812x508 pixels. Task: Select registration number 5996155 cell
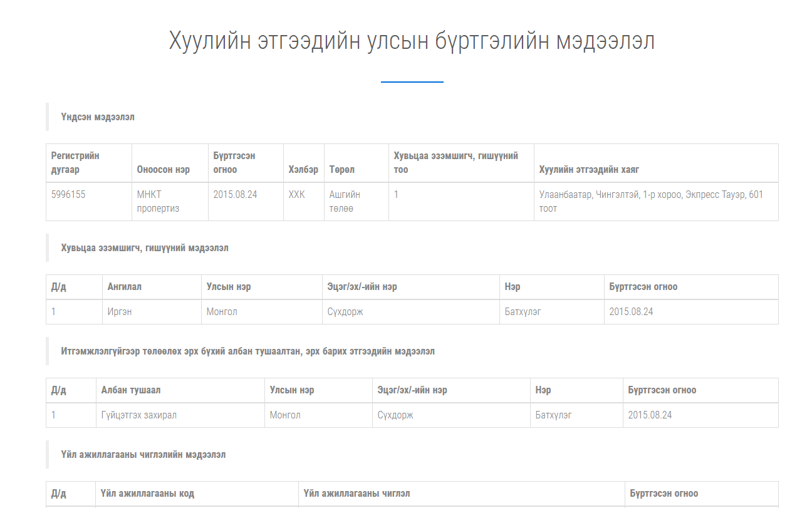click(68, 195)
